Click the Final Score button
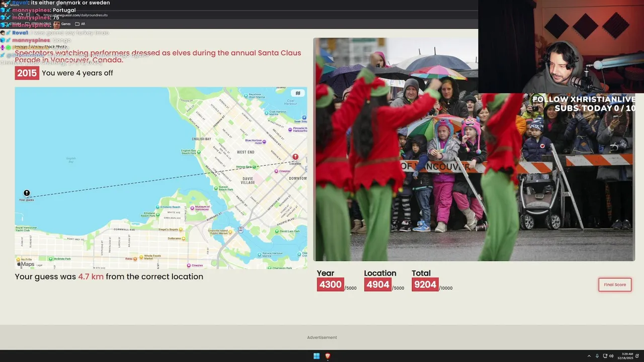Image resolution: width=644 pixels, height=362 pixels. (x=615, y=285)
